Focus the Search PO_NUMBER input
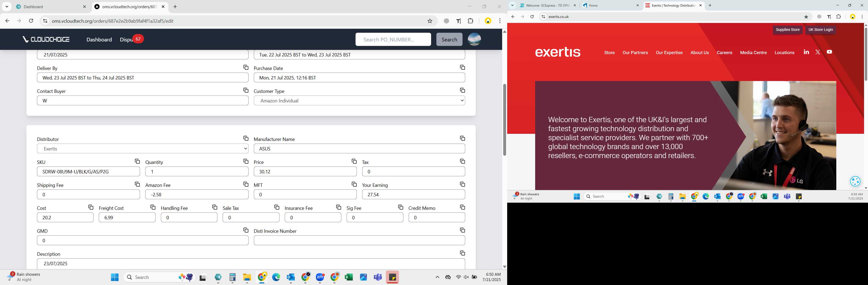868x285 pixels. click(393, 39)
